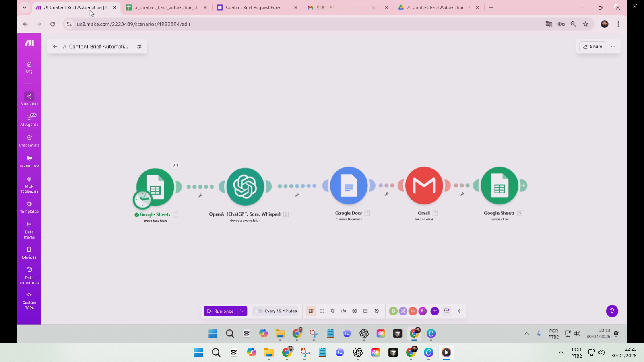Screen dimensions: 644x362
Task: Open Credentials in the sidebar
Action: point(29,141)
